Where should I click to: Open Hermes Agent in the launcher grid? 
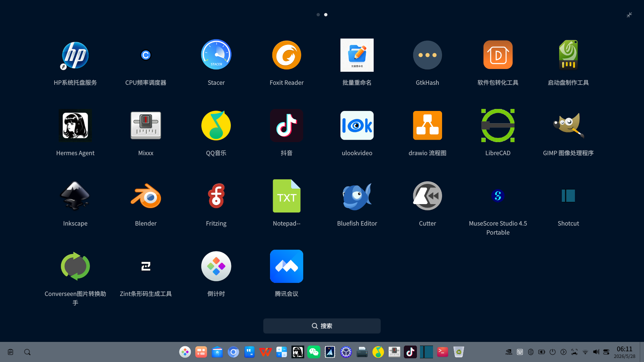pos(75,126)
